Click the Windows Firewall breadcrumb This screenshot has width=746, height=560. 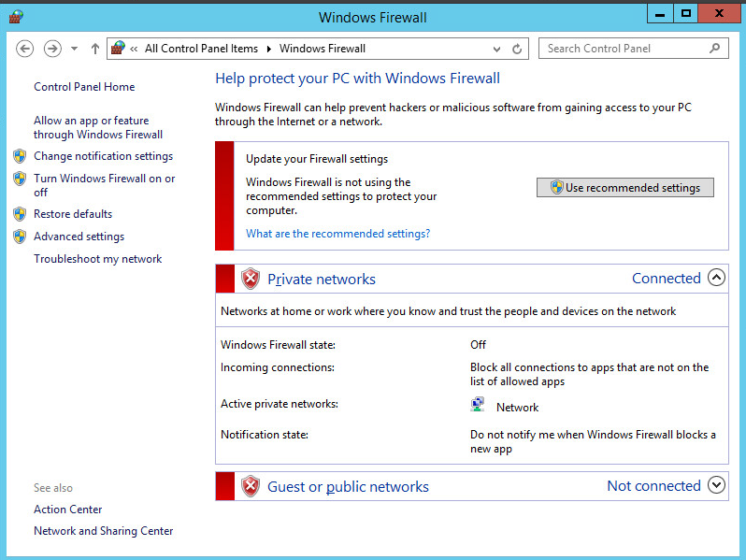[323, 49]
